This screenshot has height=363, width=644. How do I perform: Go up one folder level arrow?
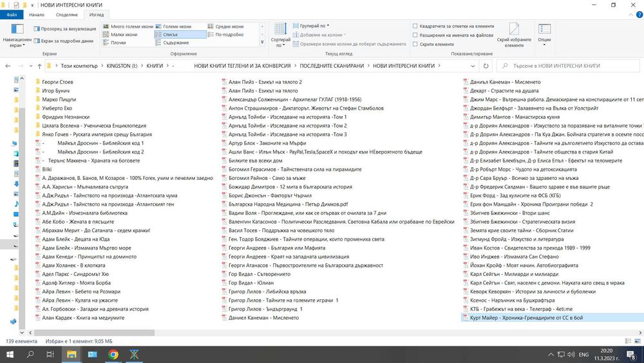39,66
